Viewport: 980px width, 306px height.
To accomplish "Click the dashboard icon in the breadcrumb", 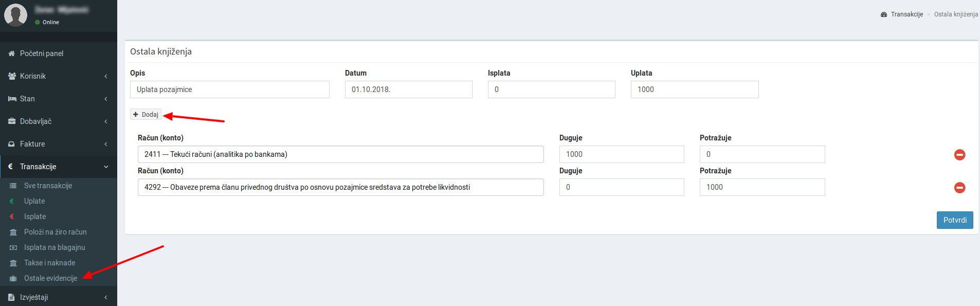I will click(883, 14).
